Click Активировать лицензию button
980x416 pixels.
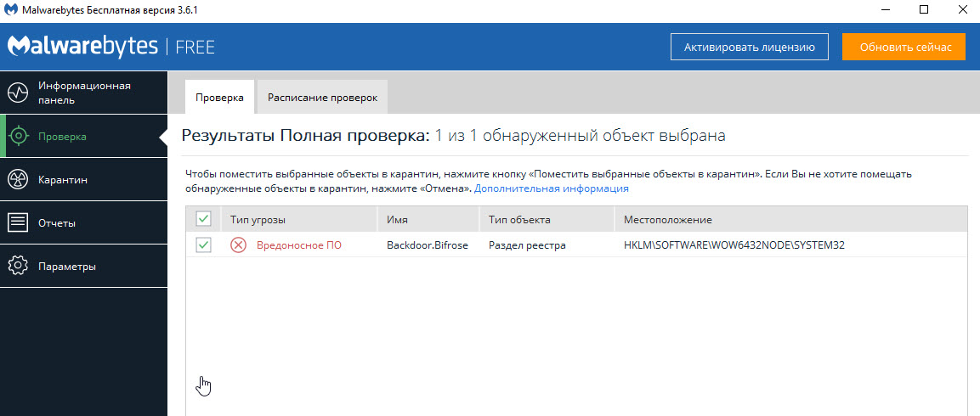[750, 47]
